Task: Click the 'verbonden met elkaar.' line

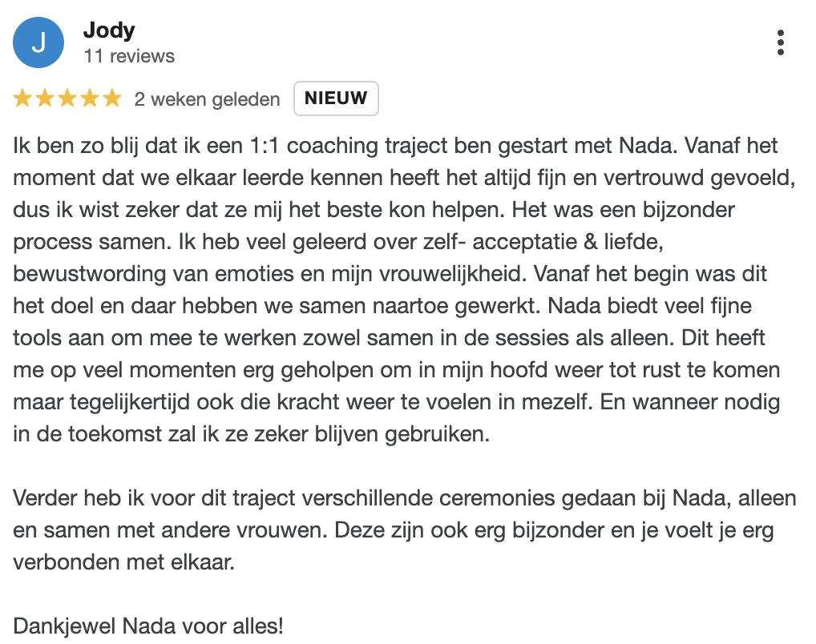Action: pos(124,562)
